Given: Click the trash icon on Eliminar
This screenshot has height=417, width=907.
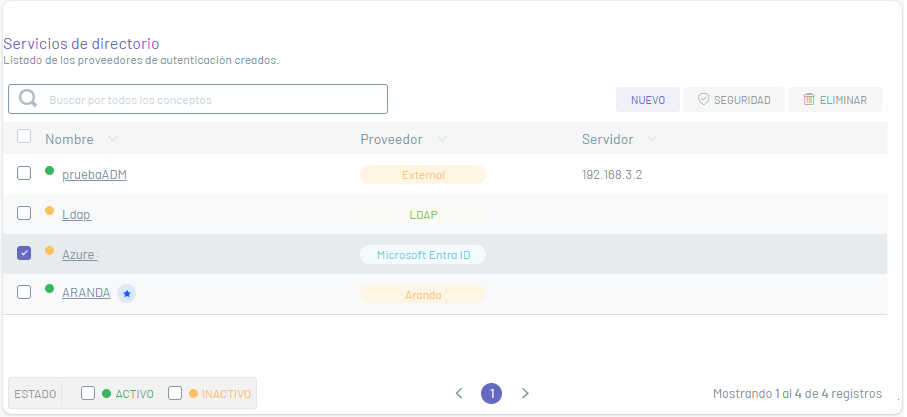Looking at the screenshot, I should 809,99.
